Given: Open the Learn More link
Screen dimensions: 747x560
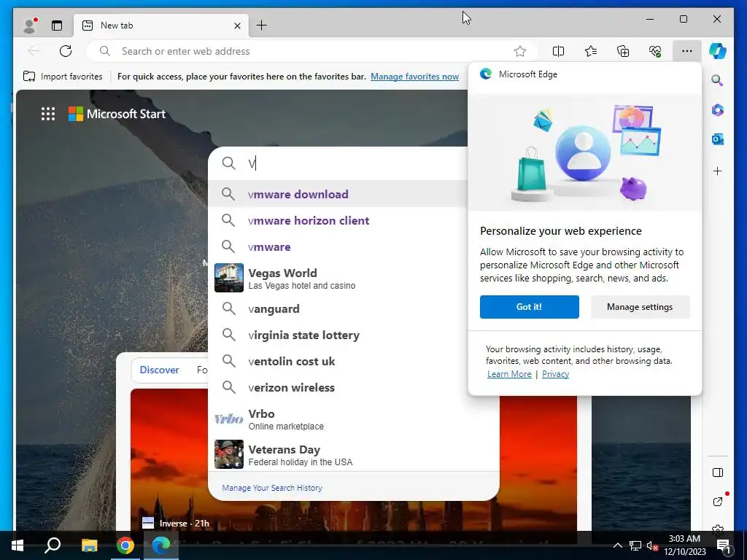Looking at the screenshot, I should pos(509,374).
